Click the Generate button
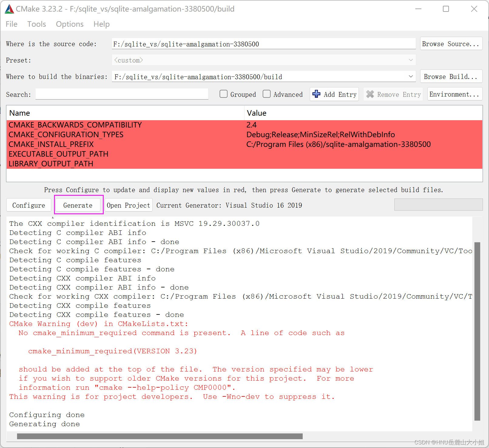 pos(78,205)
